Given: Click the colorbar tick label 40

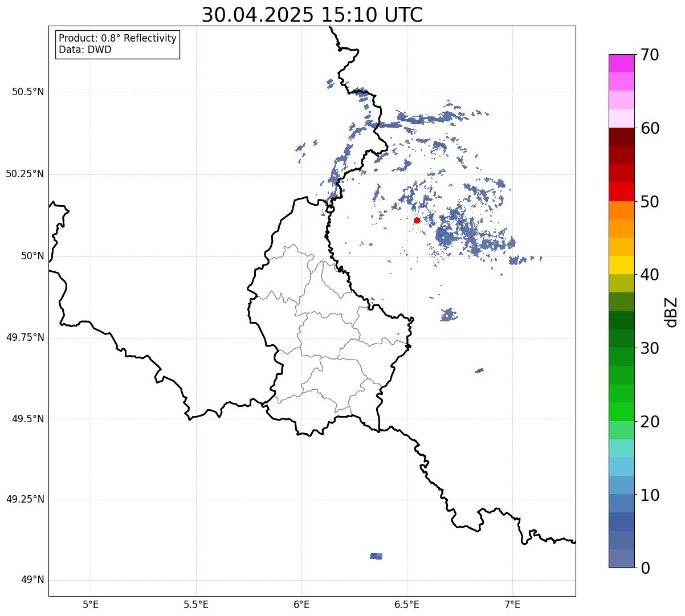Looking at the screenshot, I should (650, 275).
